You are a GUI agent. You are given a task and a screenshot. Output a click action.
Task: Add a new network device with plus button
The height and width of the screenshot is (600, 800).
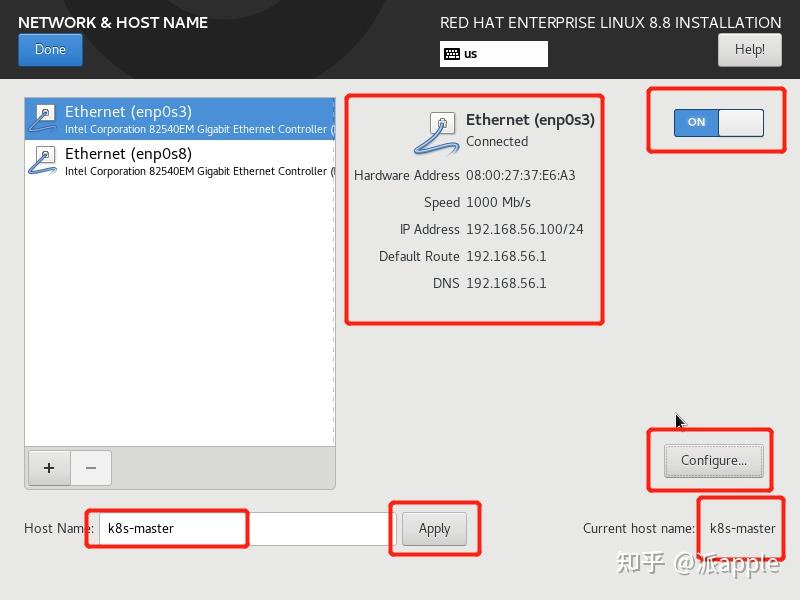coord(49,468)
